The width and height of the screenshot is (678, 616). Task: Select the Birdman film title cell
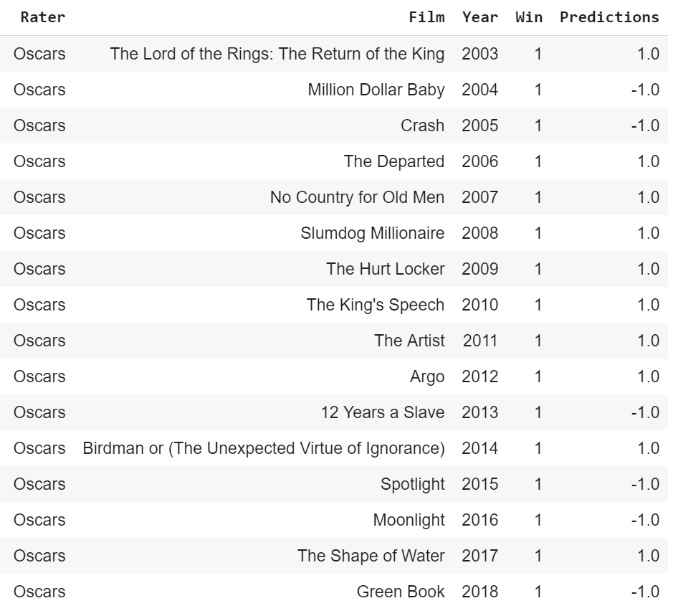[x=264, y=449]
